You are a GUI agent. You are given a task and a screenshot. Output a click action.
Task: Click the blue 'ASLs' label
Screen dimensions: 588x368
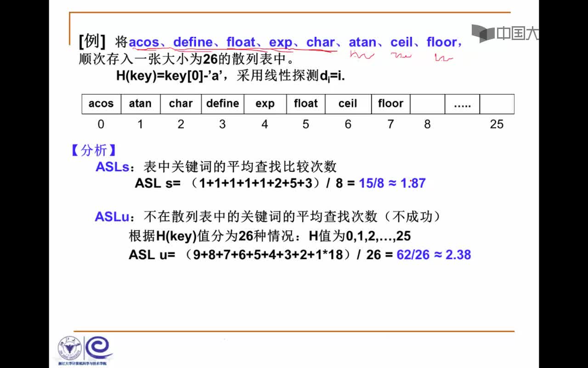point(113,167)
